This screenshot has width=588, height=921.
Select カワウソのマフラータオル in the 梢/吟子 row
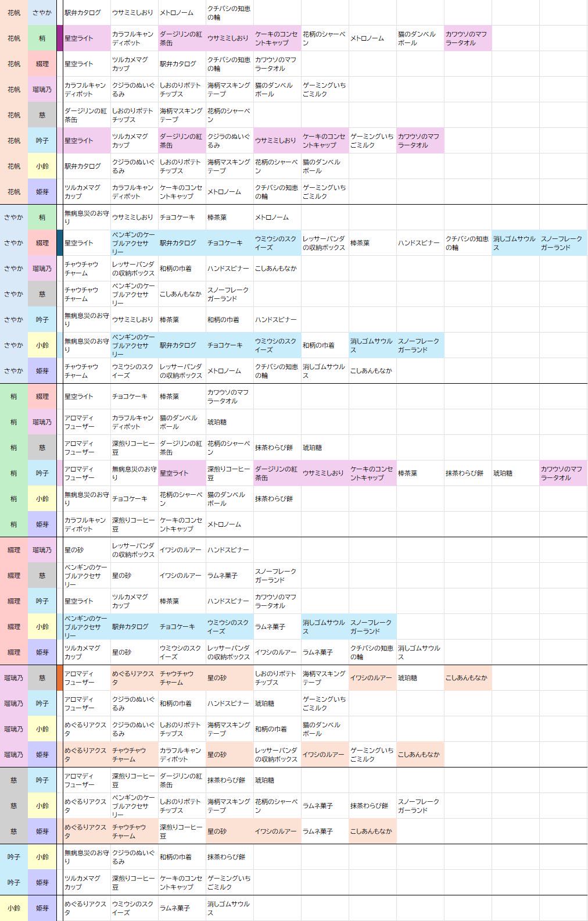561,473
